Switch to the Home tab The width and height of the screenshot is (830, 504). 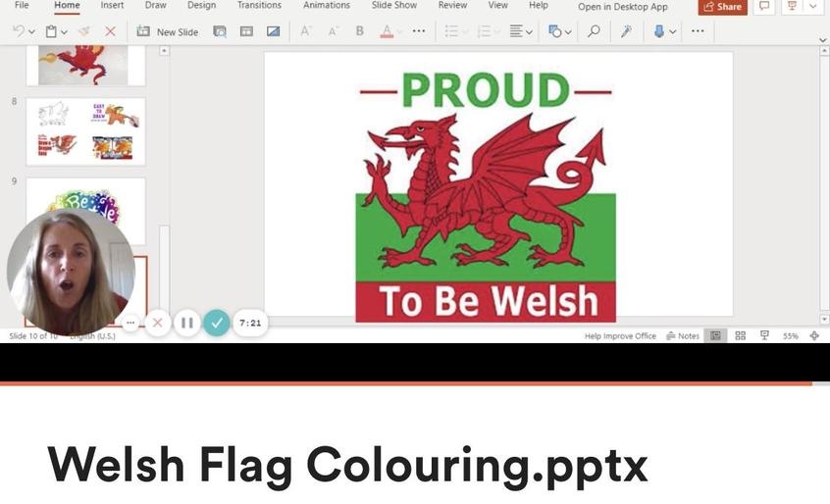[67, 5]
